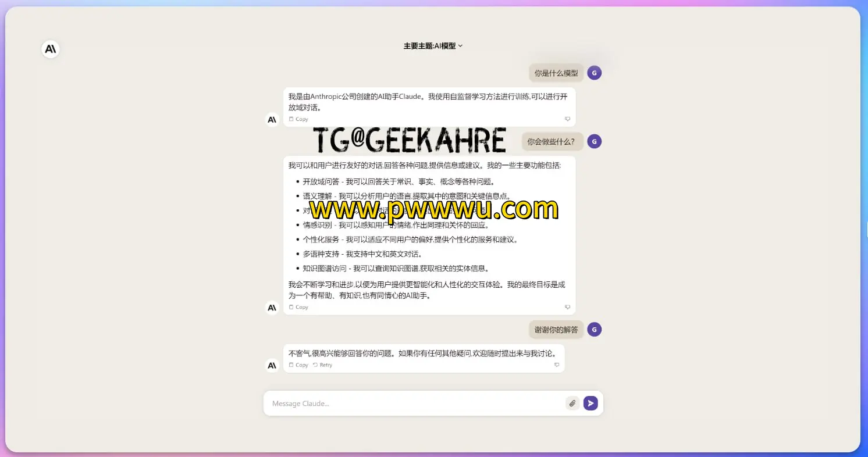Image resolution: width=868 pixels, height=457 pixels.
Task: Click the G avatar beside 你会做些什么?
Action: [594, 141]
